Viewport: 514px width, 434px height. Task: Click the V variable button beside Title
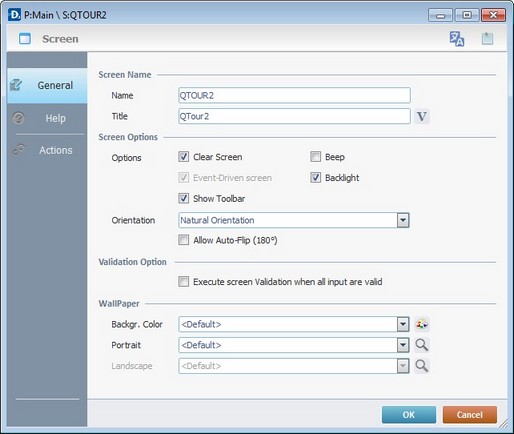(422, 116)
